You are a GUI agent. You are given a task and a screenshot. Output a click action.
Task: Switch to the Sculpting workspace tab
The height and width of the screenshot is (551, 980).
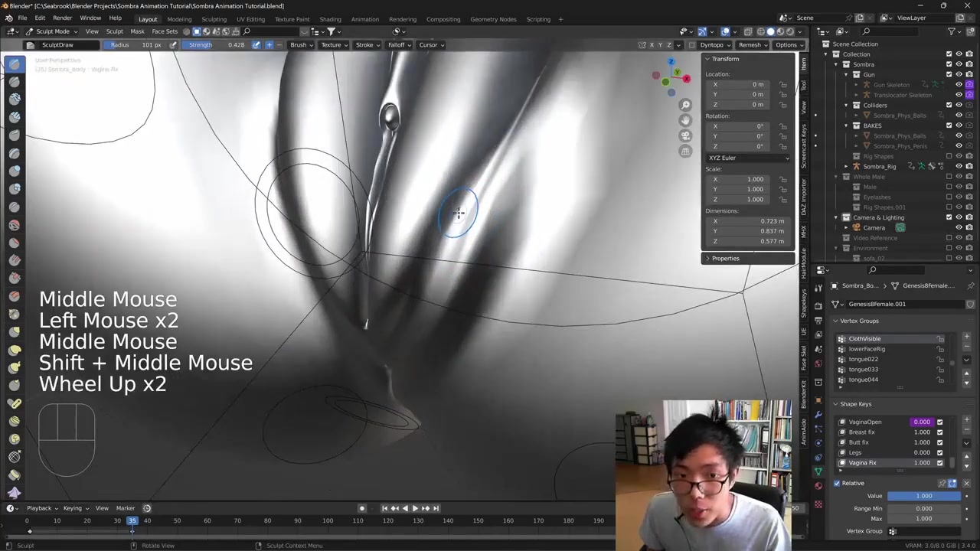pyautogui.click(x=214, y=19)
